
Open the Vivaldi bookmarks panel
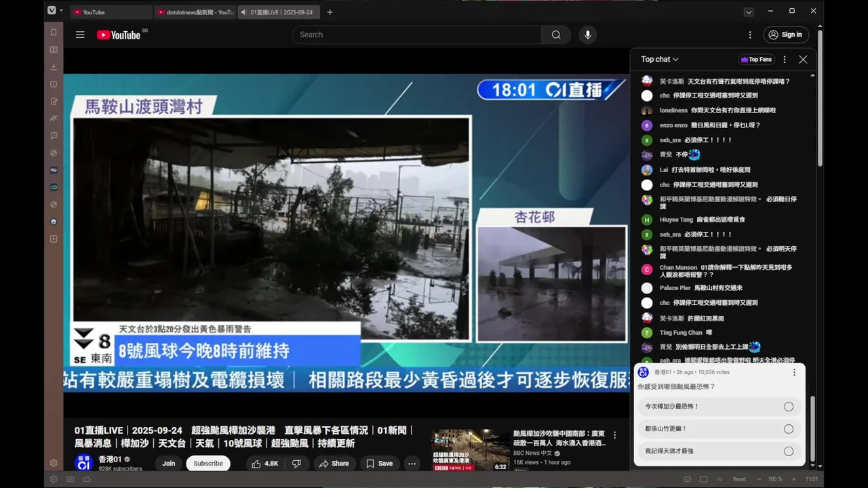tap(54, 33)
